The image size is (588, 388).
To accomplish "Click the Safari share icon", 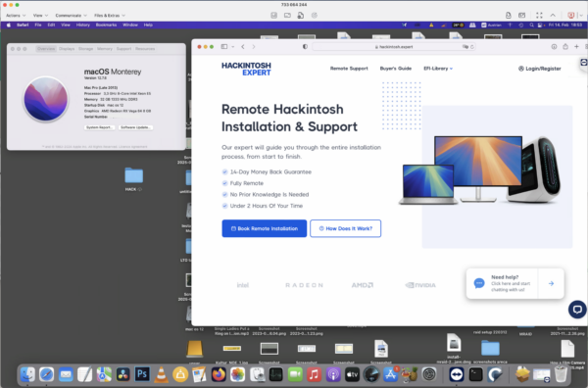I will [x=565, y=46].
